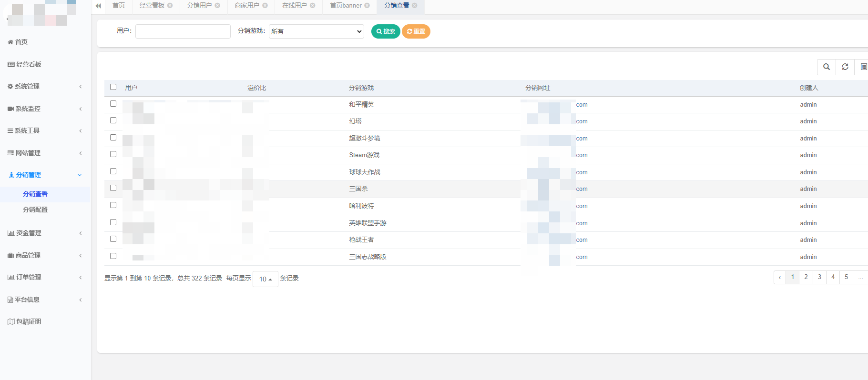Expand 网站管理 sidebar menu
The height and width of the screenshot is (380, 868).
click(45, 153)
